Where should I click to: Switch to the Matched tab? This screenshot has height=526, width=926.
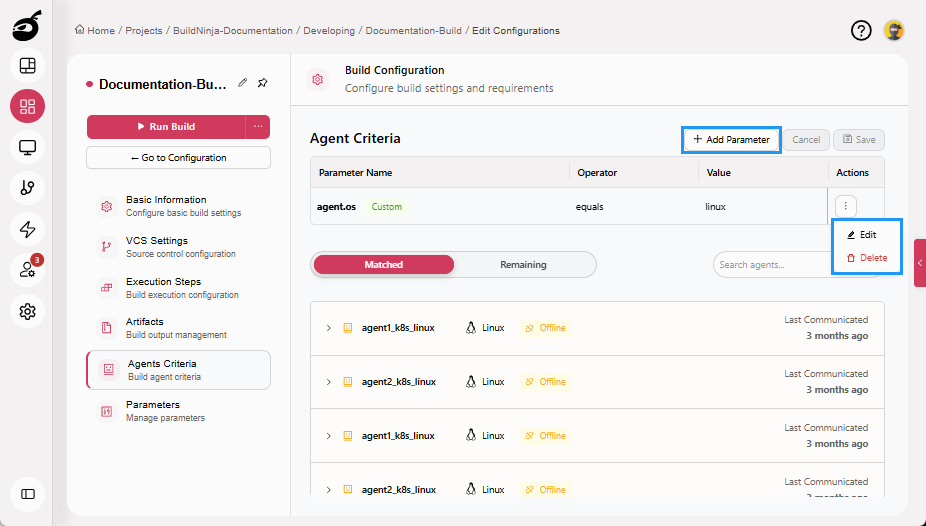point(384,264)
